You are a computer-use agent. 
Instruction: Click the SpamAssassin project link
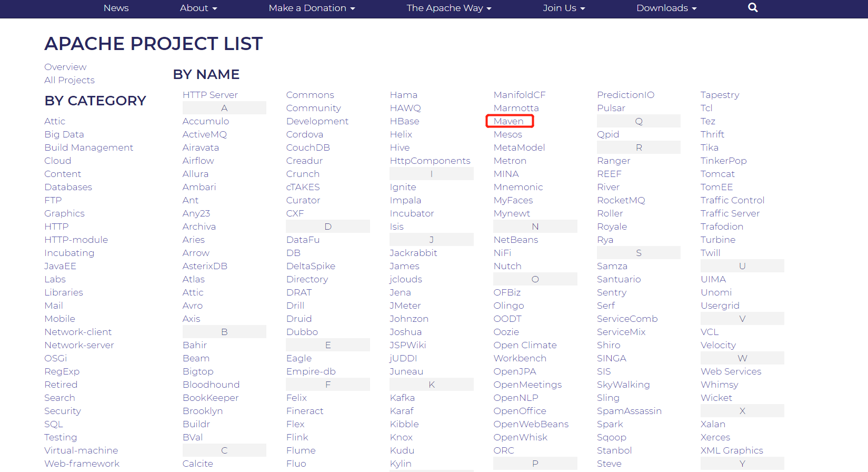point(630,411)
